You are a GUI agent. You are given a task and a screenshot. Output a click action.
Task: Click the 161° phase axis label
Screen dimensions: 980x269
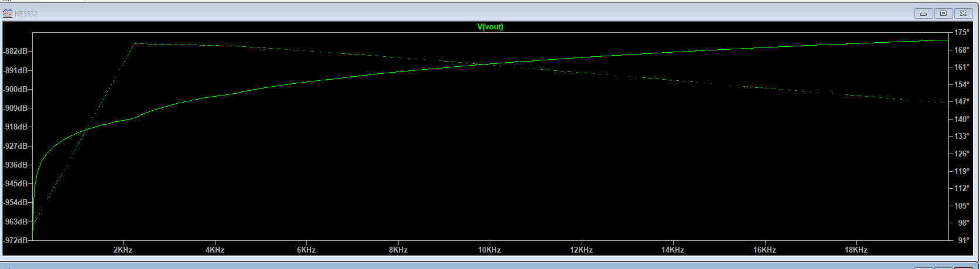click(962, 67)
